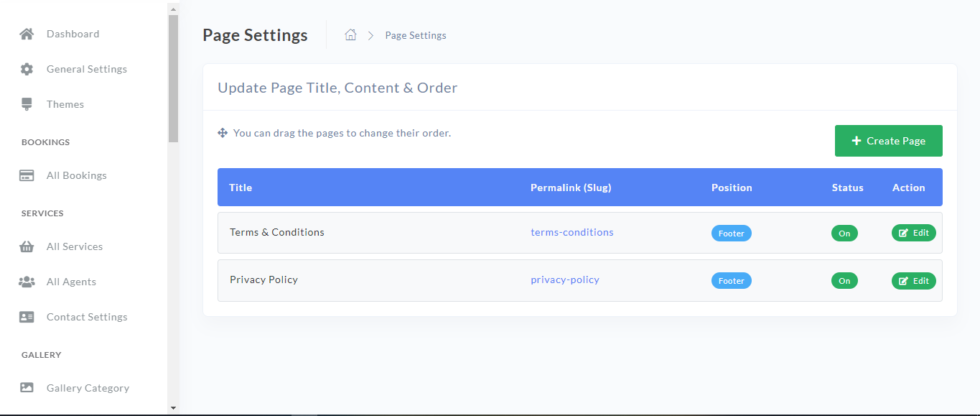Open the Dashboard home icon
This screenshot has height=416, width=980.
pos(27,33)
